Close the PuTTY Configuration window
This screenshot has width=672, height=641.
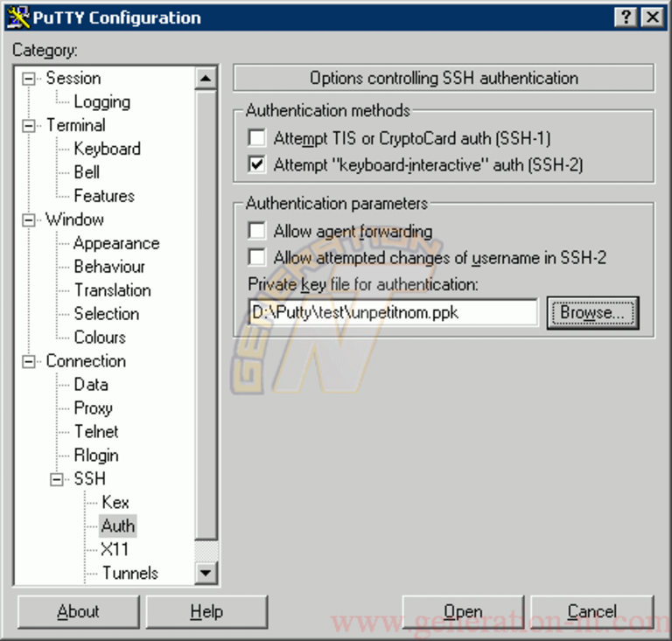tap(653, 17)
